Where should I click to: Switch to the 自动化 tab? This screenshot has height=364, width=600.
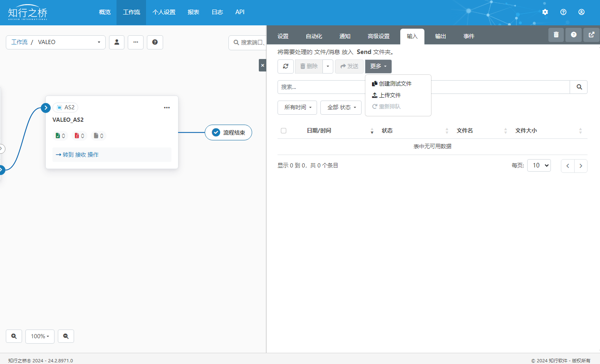tap(314, 36)
